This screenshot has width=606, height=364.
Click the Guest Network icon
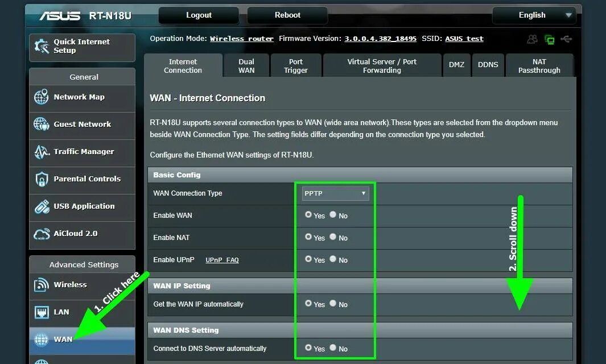pos(42,124)
